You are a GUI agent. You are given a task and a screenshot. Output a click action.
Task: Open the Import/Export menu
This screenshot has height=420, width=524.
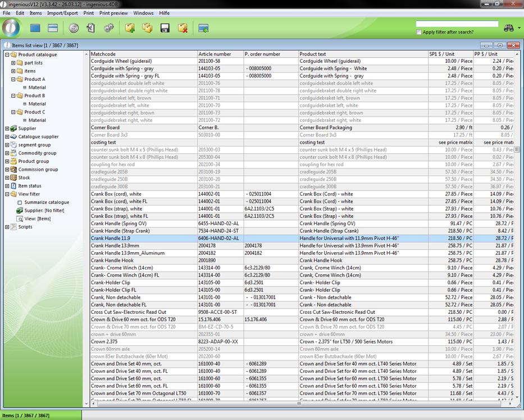click(62, 13)
